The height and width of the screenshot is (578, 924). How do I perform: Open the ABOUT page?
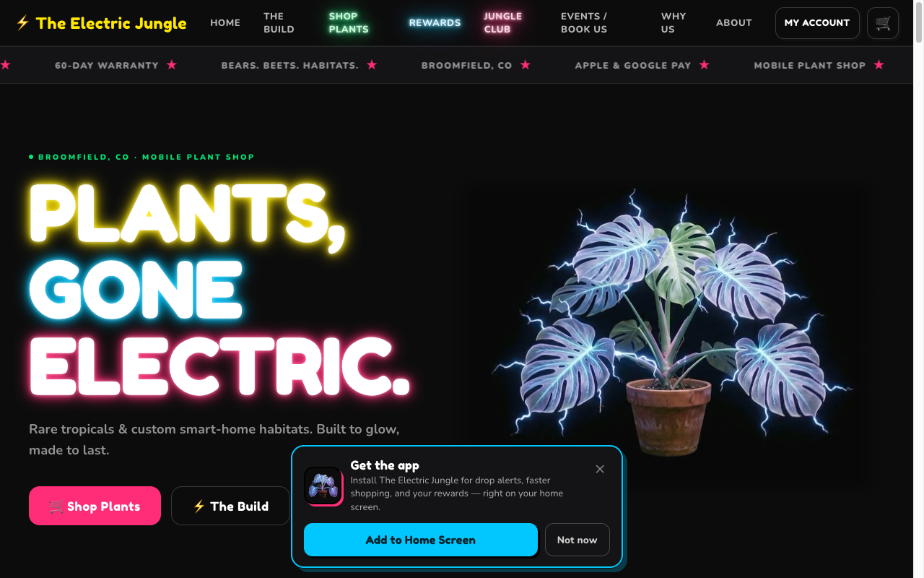coord(734,23)
